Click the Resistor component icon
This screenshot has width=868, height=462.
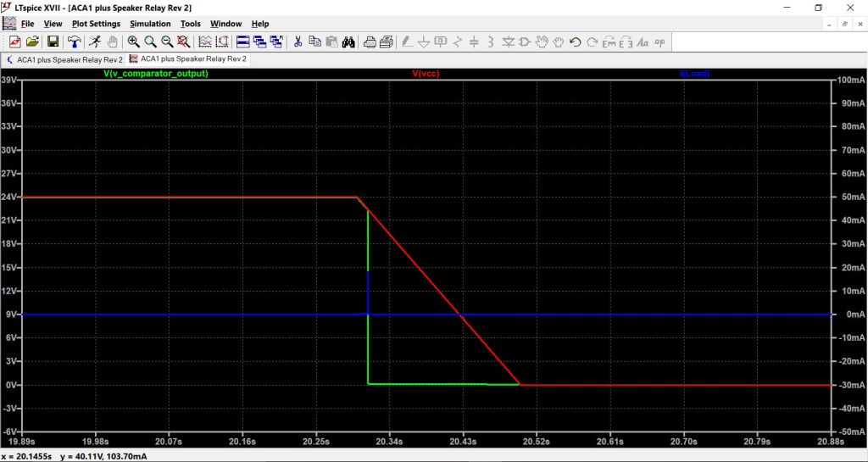pyautogui.click(x=457, y=42)
